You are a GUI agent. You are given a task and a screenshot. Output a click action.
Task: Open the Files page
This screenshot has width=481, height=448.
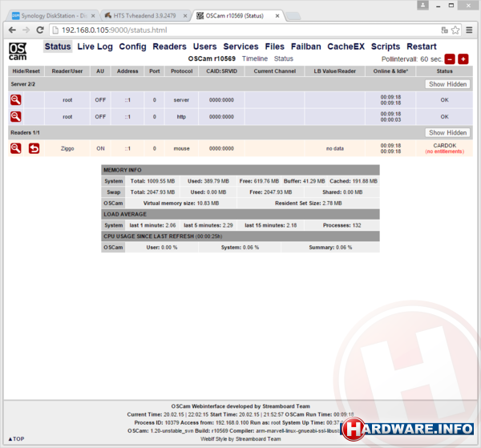[x=274, y=46]
